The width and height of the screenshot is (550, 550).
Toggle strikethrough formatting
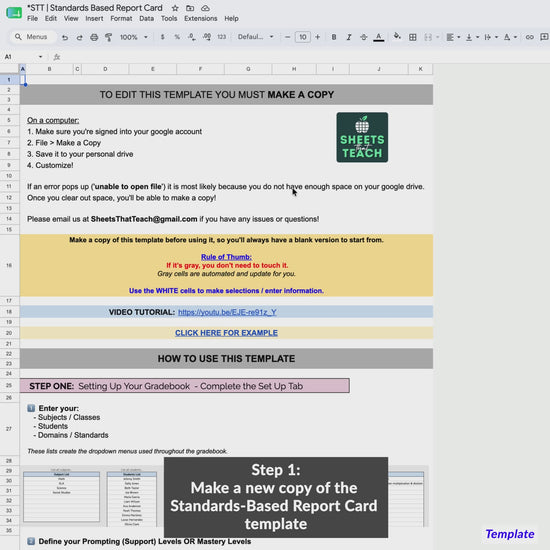(363, 37)
